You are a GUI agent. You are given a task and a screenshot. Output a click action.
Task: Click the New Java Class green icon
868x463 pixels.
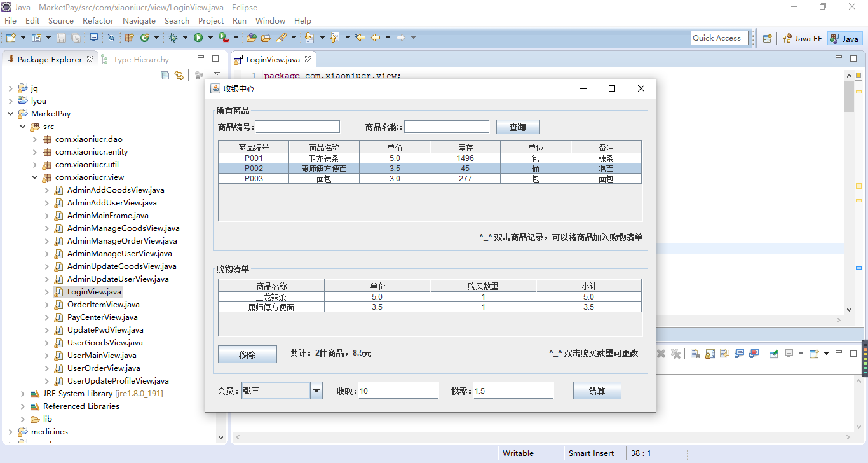pos(145,38)
